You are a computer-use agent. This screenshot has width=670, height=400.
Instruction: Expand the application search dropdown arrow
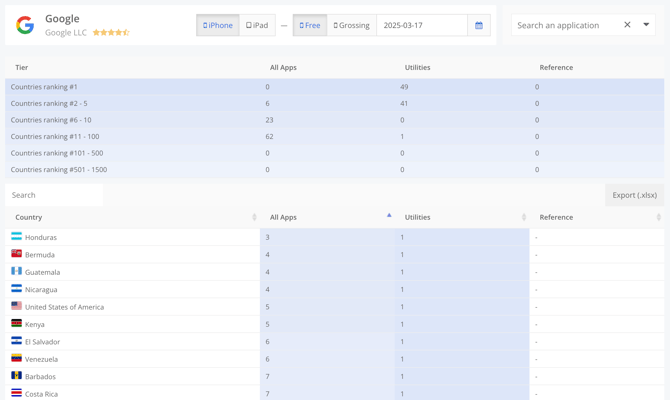pyautogui.click(x=646, y=25)
